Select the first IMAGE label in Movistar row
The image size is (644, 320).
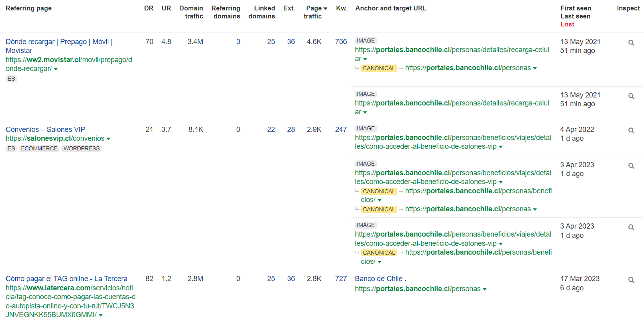[366, 41]
